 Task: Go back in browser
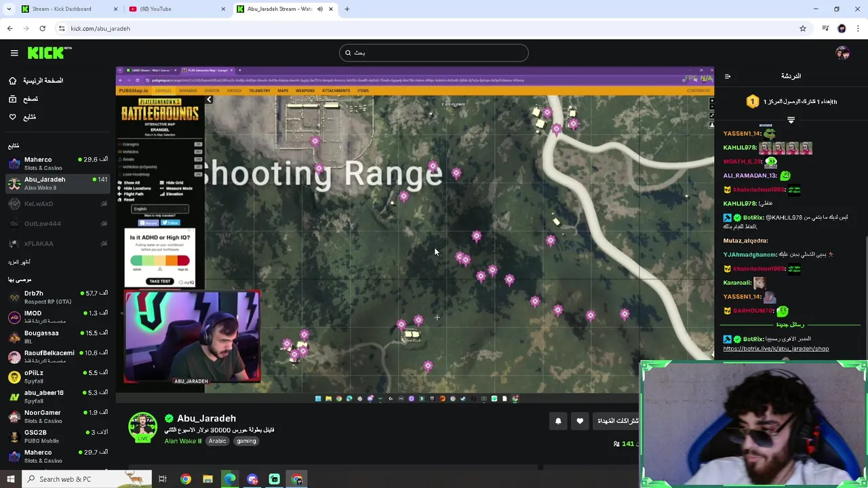coord(9,28)
